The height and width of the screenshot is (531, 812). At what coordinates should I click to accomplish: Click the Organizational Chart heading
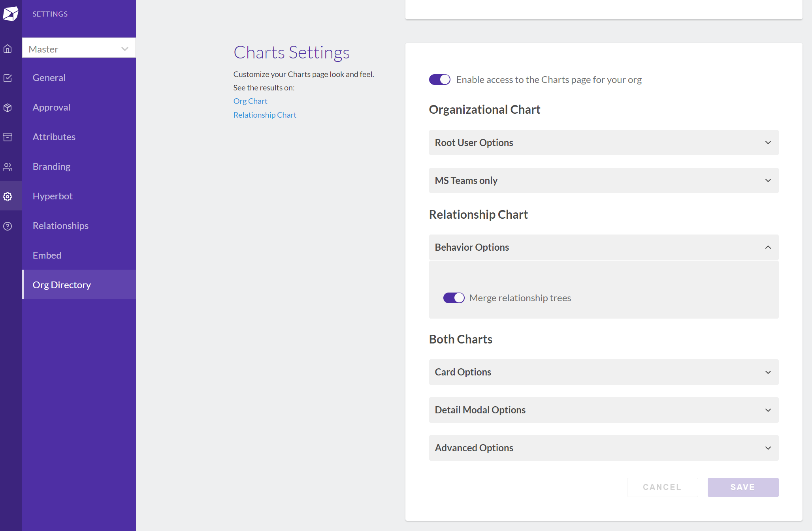click(484, 109)
